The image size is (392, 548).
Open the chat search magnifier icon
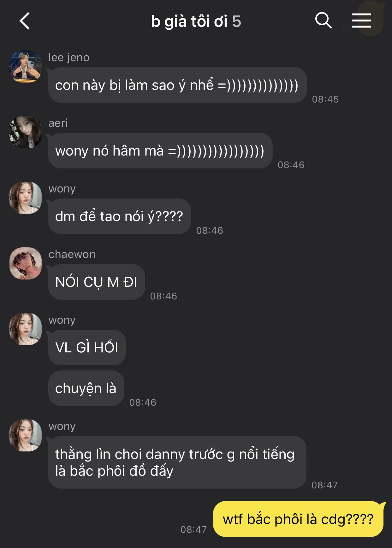tap(323, 21)
